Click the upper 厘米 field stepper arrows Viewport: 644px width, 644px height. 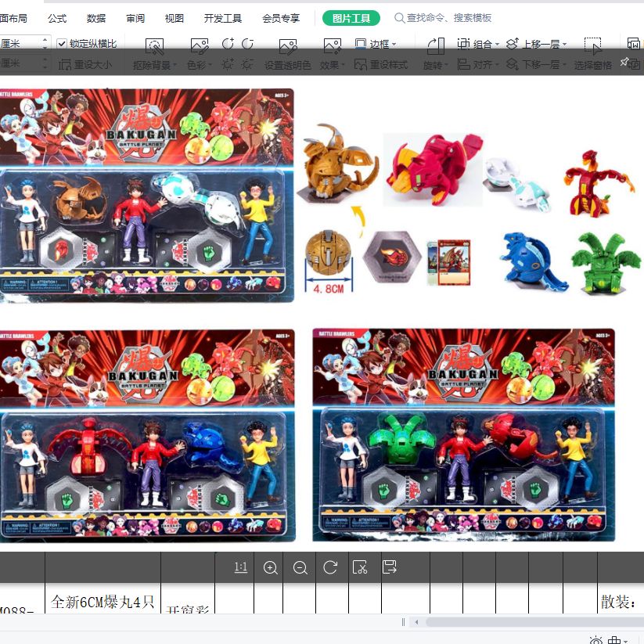[x=45, y=43]
